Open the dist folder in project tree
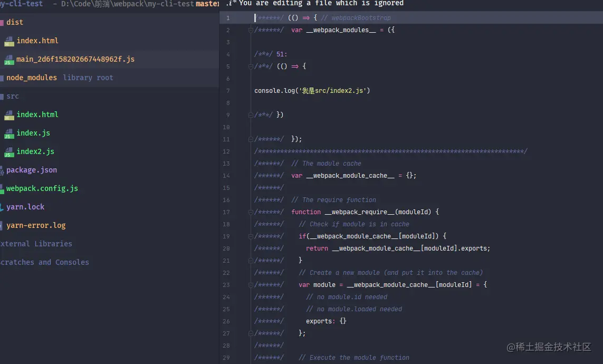The height and width of the screenshot is (364, 603). [x=15, y=22]
